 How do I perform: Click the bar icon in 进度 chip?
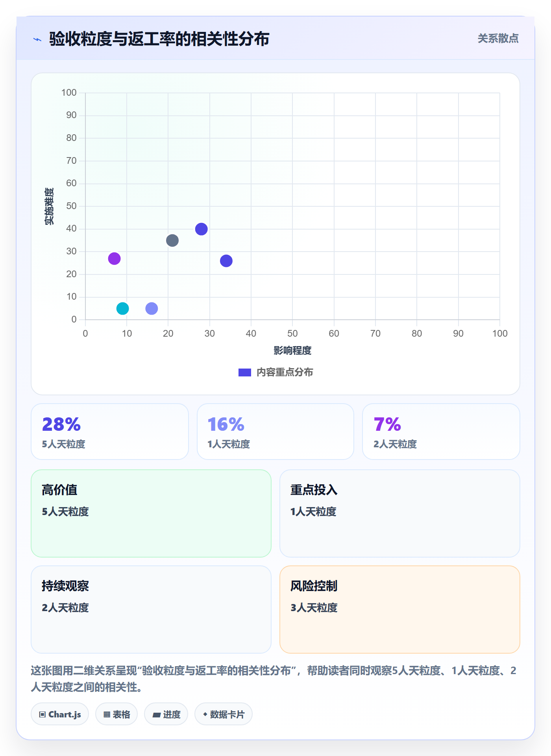(x=156, y=715)
